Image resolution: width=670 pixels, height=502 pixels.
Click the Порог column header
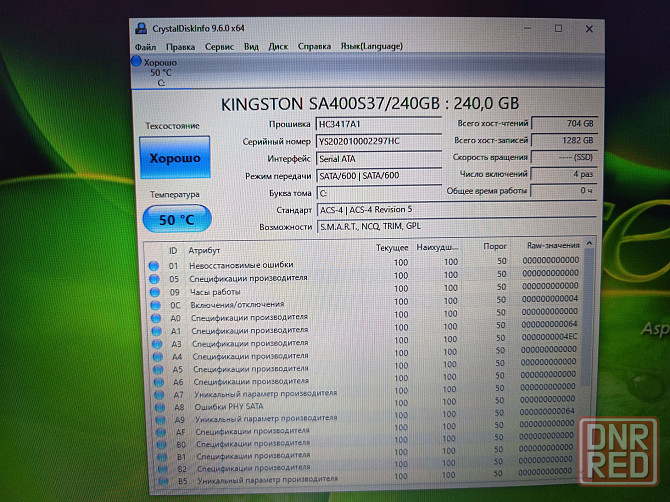[495, 247]
